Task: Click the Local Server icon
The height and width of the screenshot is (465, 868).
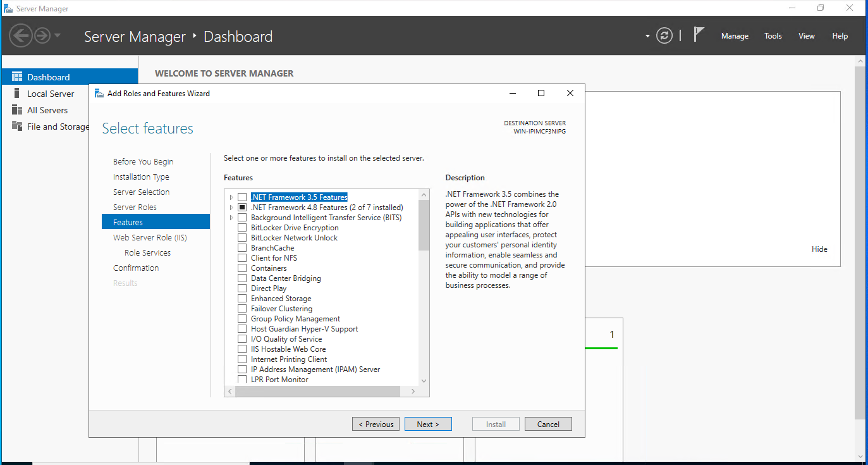Action: 17,94
